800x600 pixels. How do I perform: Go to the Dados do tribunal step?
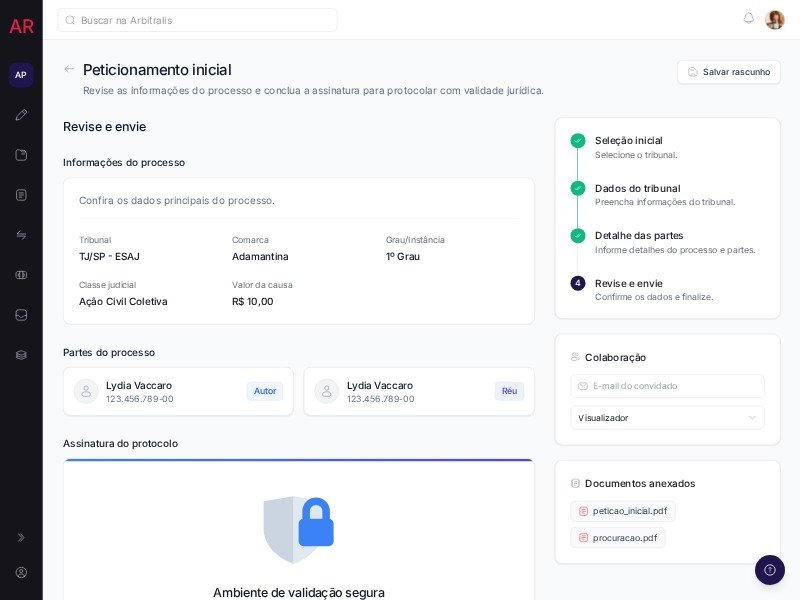637,189
